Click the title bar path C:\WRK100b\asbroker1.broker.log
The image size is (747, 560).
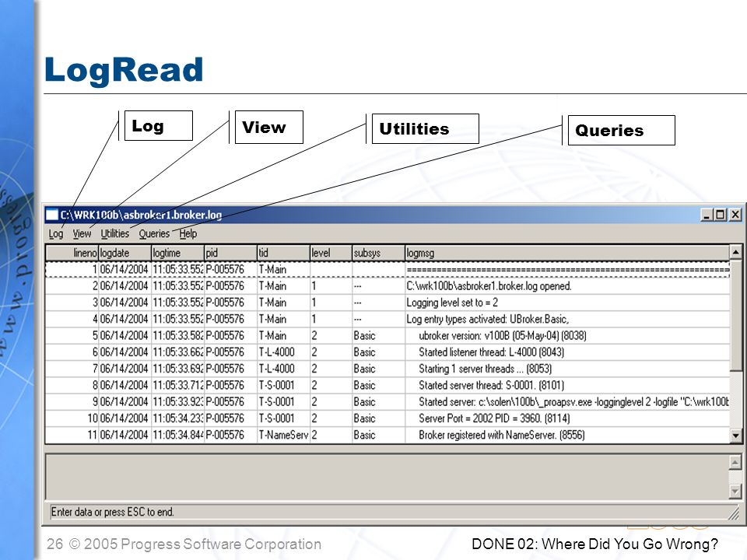[x=141, y=215]
